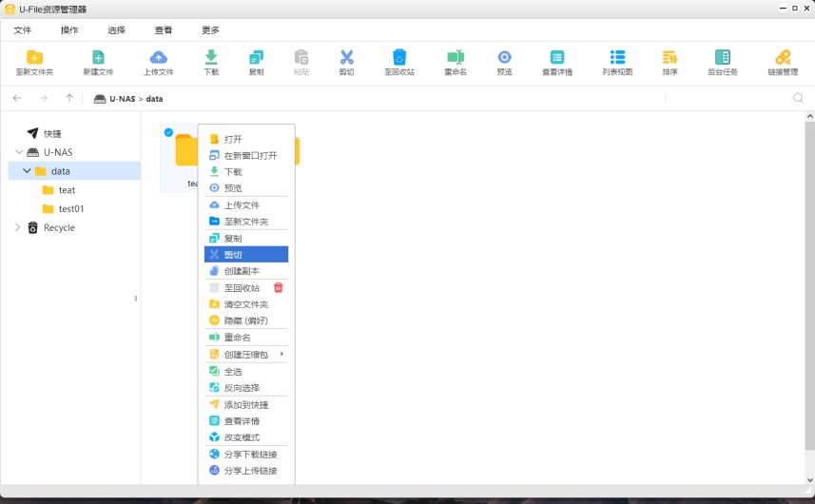Choose 查看详情 in the context menu
This screenshot has width=815, height=504.
[246, 421]
